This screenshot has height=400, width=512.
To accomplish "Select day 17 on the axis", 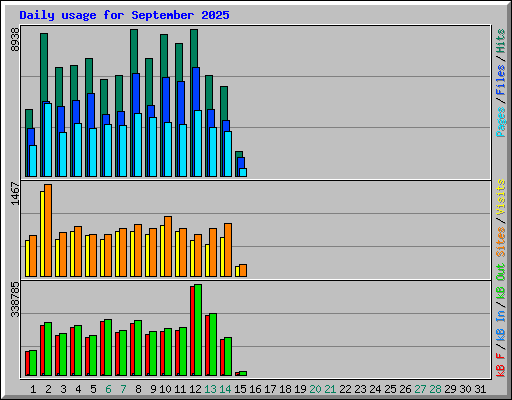I will [x=270, y=389].
